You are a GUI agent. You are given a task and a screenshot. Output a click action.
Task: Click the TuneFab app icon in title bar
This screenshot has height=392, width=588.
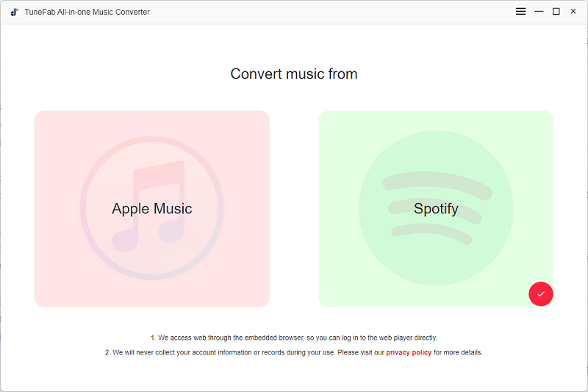pos(15,12)
